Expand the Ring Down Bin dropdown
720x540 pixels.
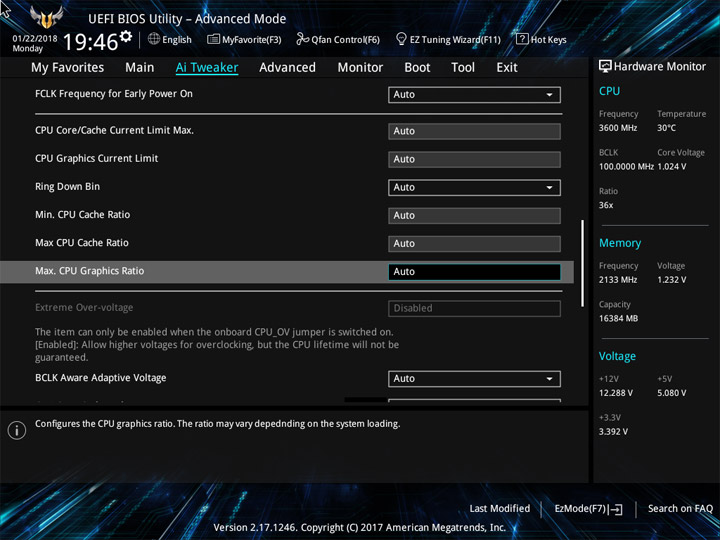pyautogui.click(x=474, y=187)
